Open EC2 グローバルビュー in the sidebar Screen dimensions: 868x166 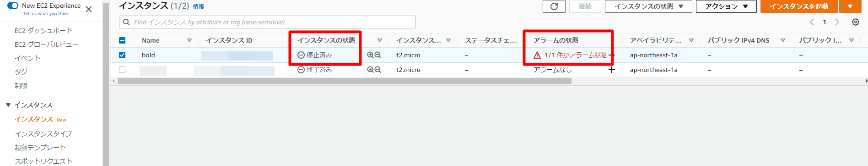pyautogui.click(x=46, y=44)
